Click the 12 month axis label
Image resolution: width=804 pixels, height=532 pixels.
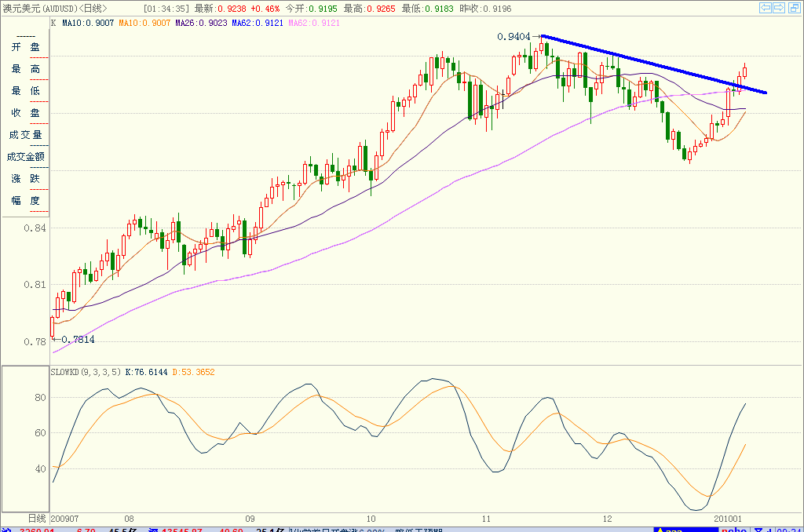(x=607, y=519)
